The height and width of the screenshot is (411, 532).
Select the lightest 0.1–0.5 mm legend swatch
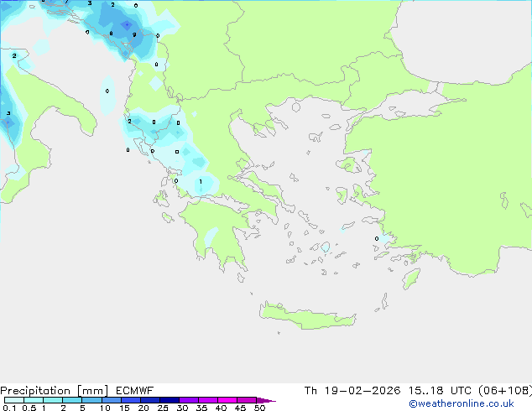click(x=14, y=400)
